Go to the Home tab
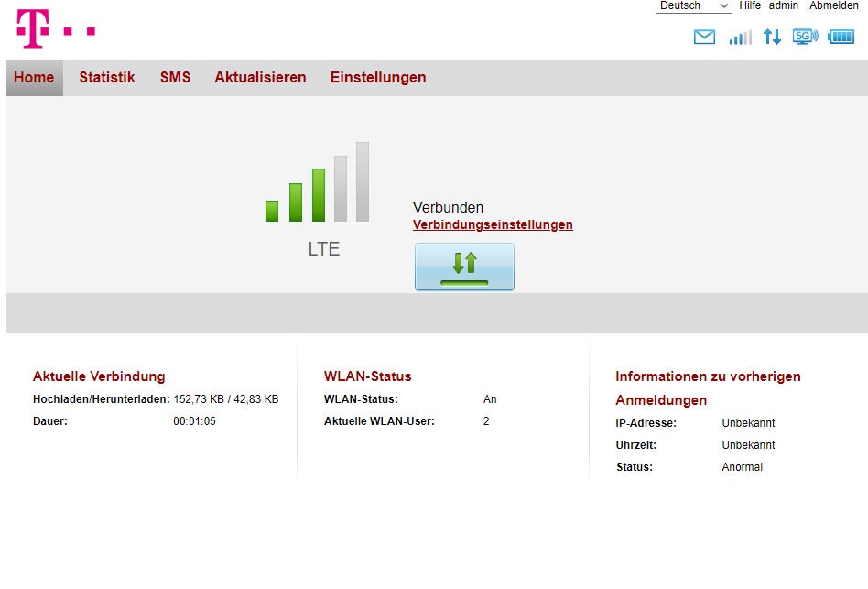868x589 pixels. tap(34, 78)
